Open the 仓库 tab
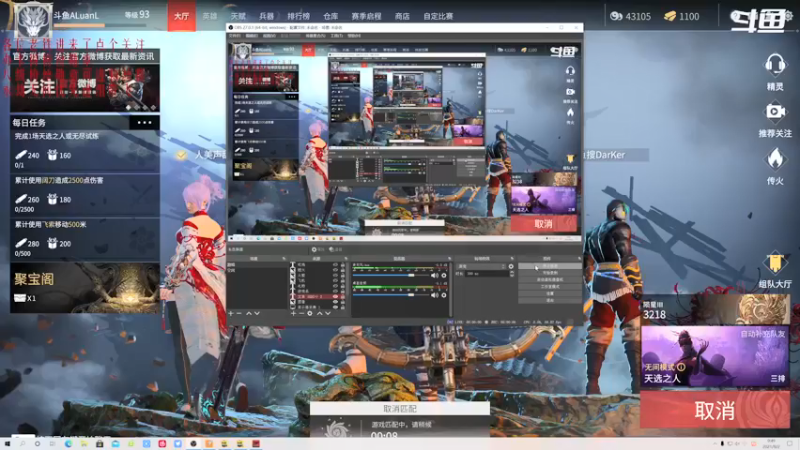 point(331,16)
